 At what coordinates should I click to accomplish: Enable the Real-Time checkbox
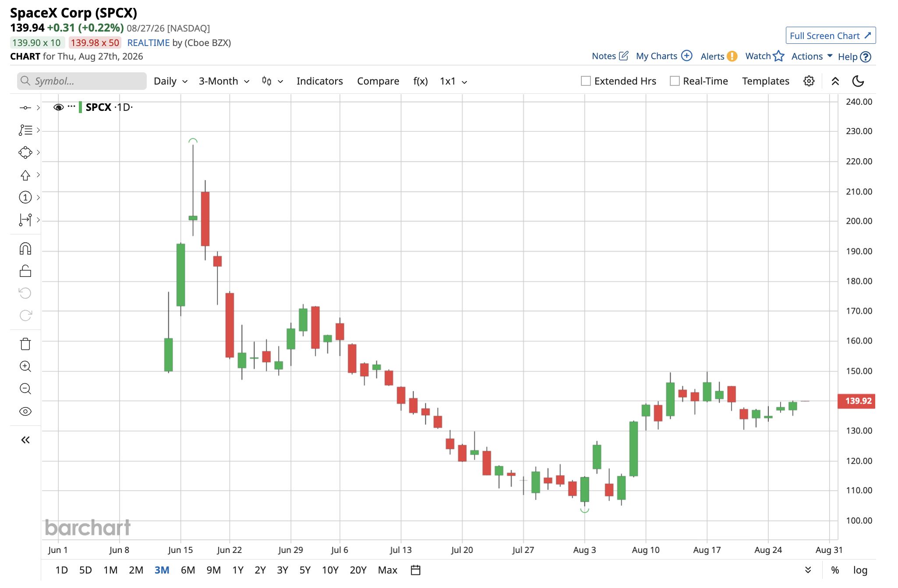[x=675, y=81]
